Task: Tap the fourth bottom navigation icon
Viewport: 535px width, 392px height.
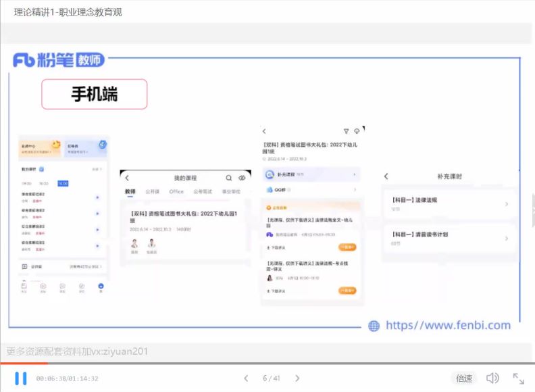Action: [x=82, y=287]
